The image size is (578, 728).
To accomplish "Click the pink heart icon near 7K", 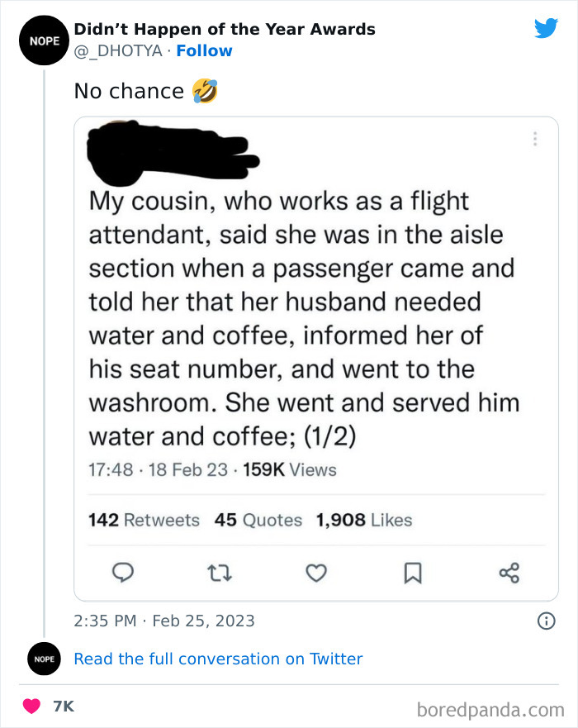I will (32, 707).
